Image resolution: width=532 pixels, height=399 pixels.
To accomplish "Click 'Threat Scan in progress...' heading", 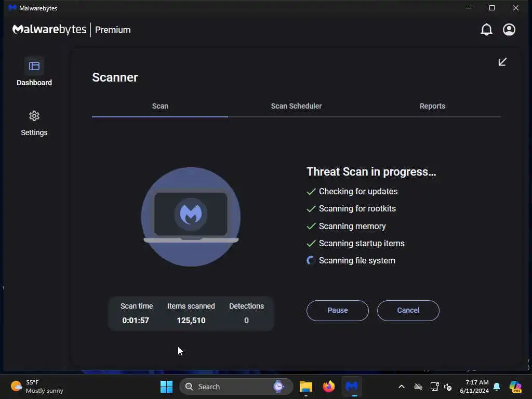I will [371, 171].
